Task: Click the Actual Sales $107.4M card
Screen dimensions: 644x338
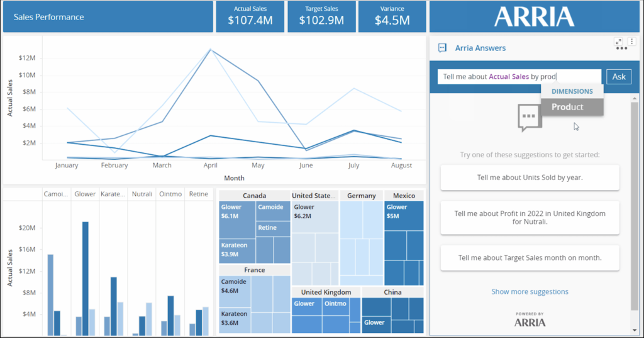Action: pyautogui.click(x=250, y=16)
